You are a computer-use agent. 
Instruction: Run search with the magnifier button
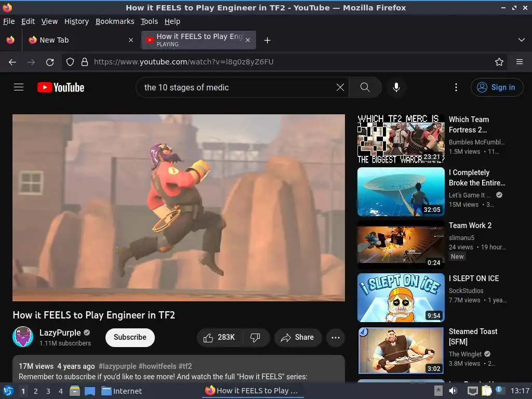365,87
